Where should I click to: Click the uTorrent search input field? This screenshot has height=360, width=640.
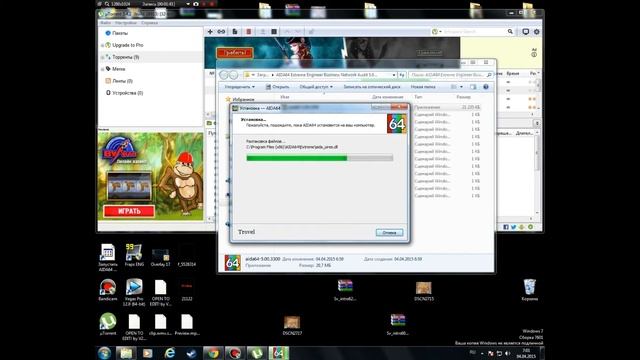[x=474, y=31]
